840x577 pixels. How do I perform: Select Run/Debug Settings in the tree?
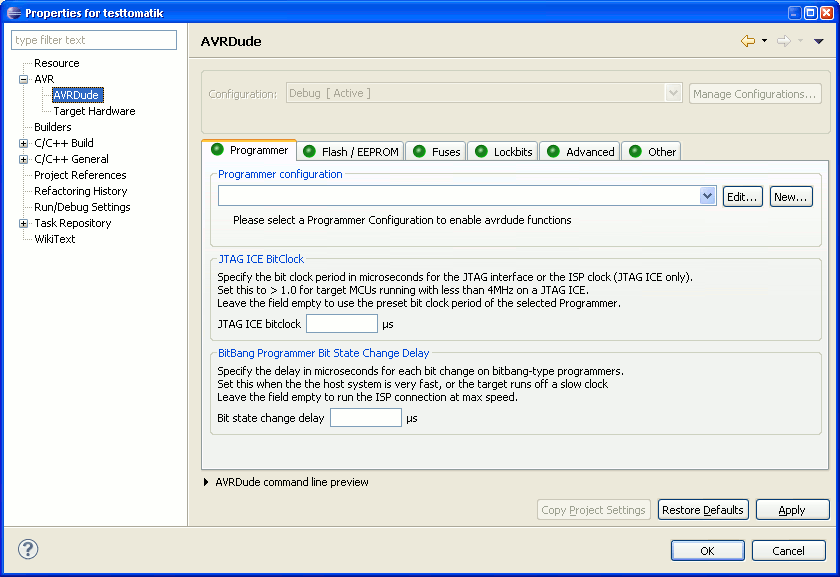[x=82, y=207]
